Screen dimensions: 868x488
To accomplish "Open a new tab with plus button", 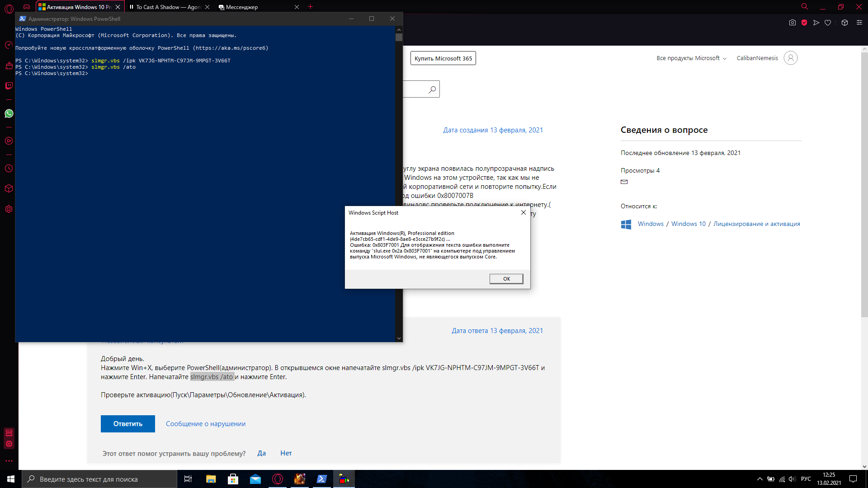I will click(x=310, y=7).
